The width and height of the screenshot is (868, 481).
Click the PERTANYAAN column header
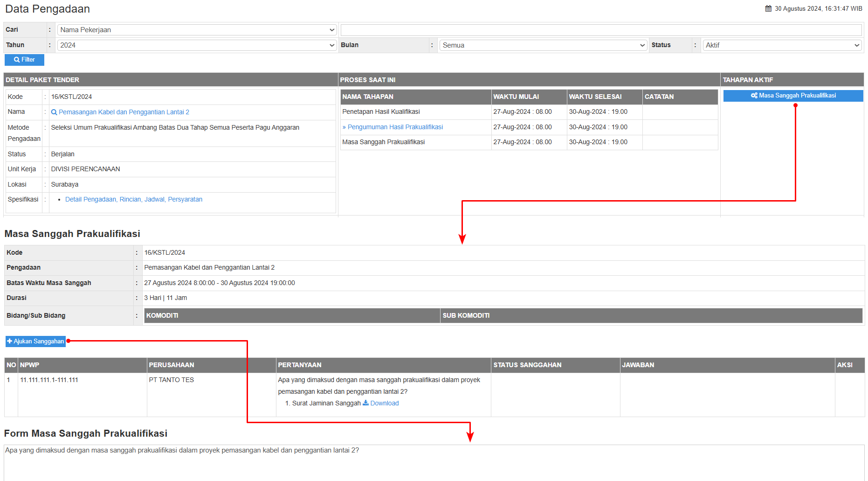(383, 365)
